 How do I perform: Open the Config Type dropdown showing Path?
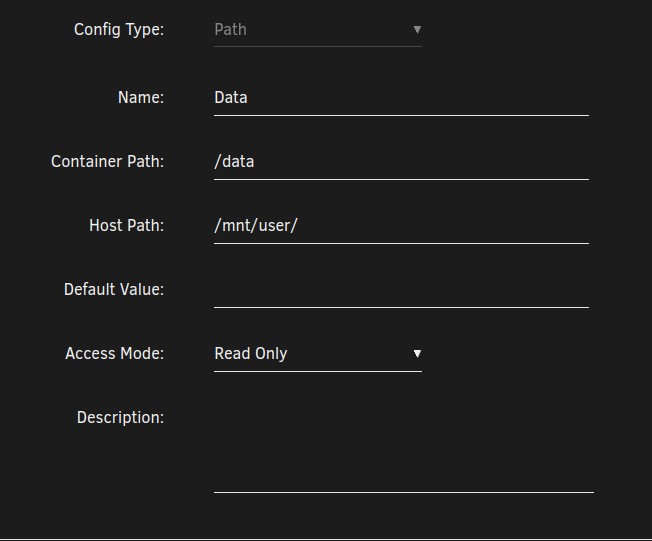click(x=318, y=30)
